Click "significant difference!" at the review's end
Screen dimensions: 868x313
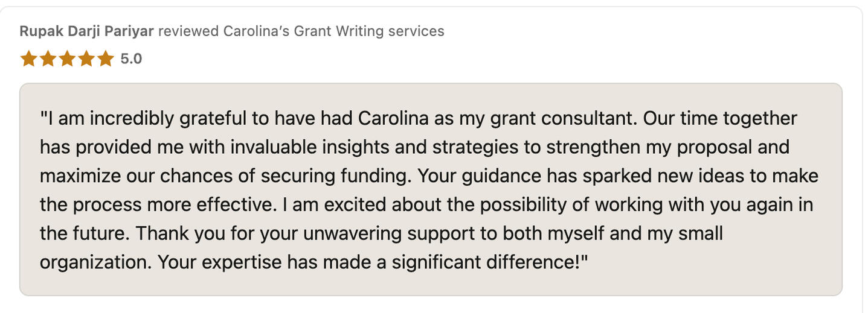tap(490, 262)
